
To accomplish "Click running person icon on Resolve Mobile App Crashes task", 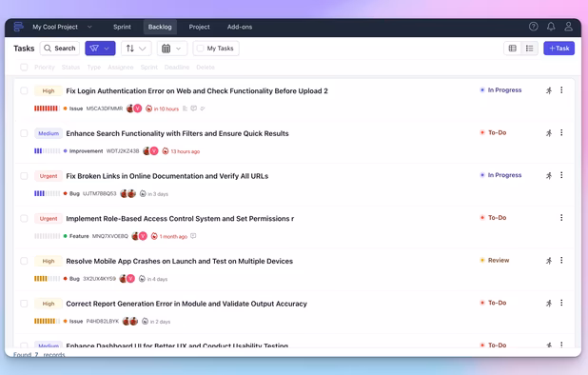I will [x=549, y=261].
